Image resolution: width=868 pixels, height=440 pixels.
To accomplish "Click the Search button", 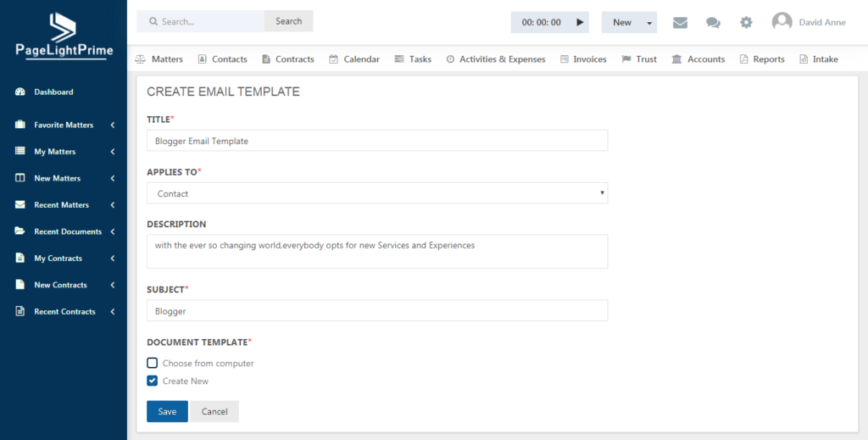I will pyautogui.click(x=289, y=21).
